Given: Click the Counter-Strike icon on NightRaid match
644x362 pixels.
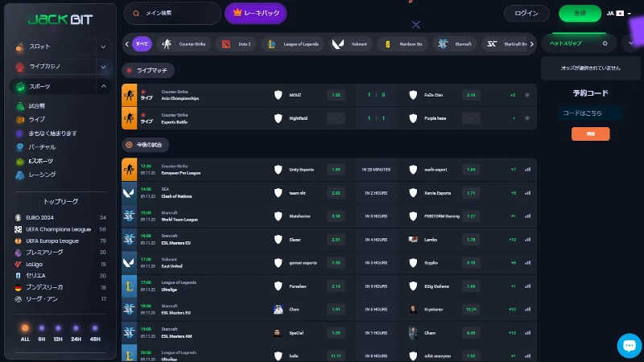Looking at the screenshot, I should pos(130,118).
